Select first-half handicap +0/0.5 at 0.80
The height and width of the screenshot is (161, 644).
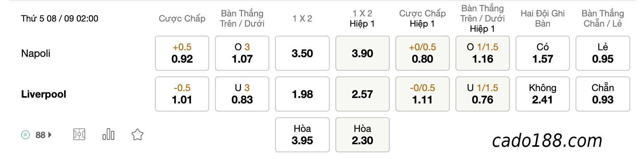click(x=422, y=53)
